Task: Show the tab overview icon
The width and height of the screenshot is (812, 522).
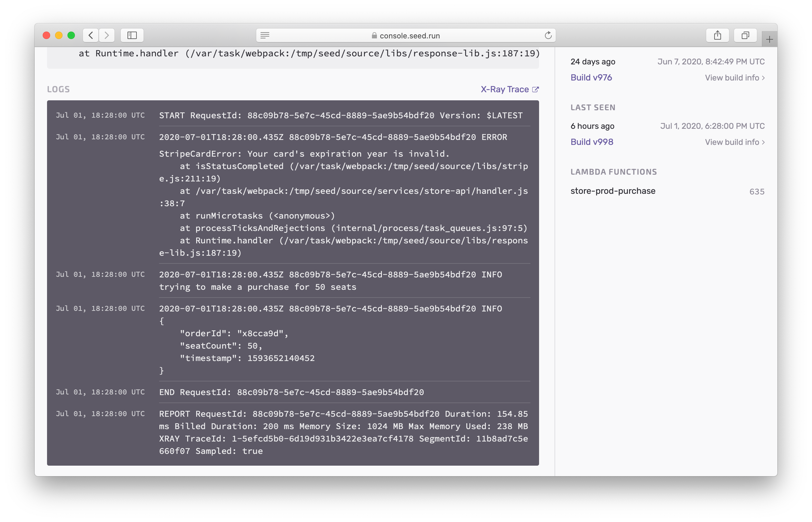Action: coord(745,35)
